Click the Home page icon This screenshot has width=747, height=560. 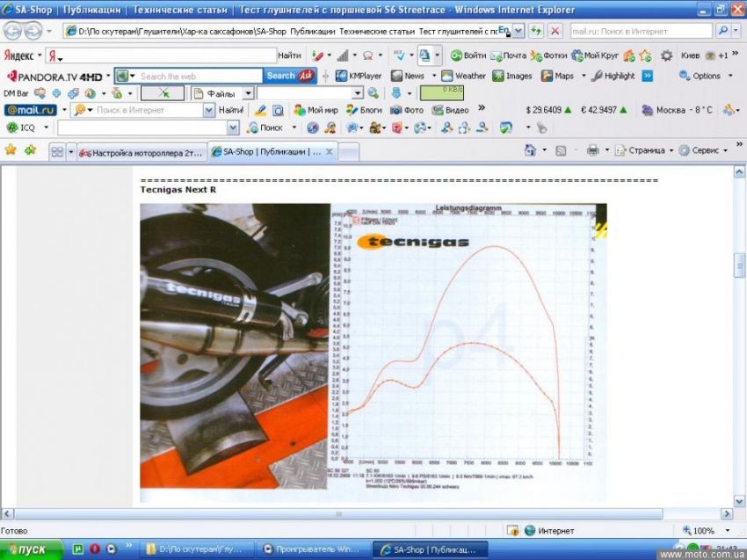530,150
